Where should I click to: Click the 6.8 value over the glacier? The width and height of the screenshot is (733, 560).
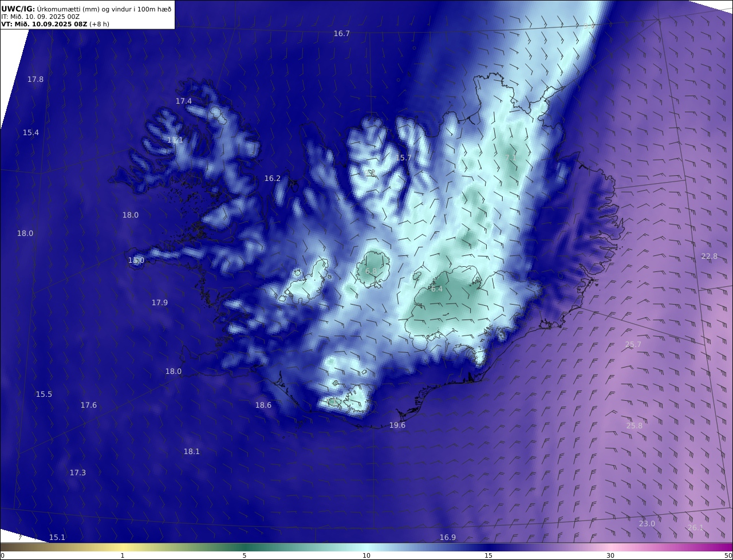pyautogui.click(x=372, y=271)
